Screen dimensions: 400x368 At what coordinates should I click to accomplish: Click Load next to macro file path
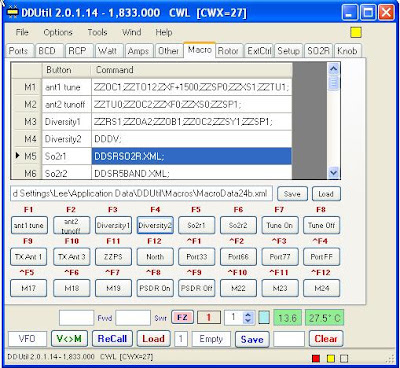(326, 194)
